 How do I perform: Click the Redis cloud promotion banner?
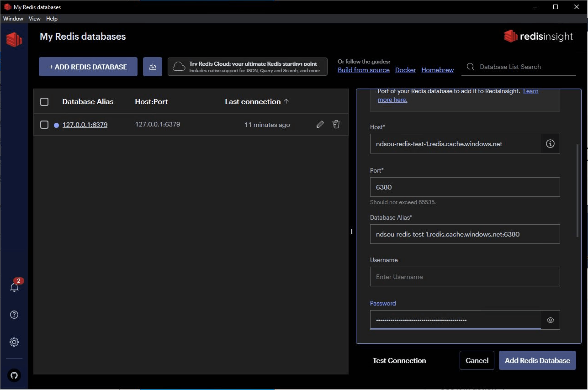(248, 67)
